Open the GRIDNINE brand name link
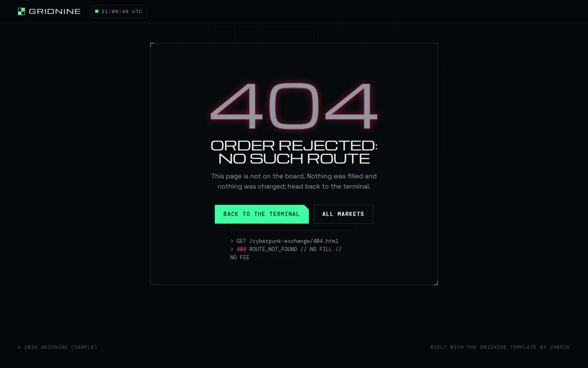 [x=55, y=11]
